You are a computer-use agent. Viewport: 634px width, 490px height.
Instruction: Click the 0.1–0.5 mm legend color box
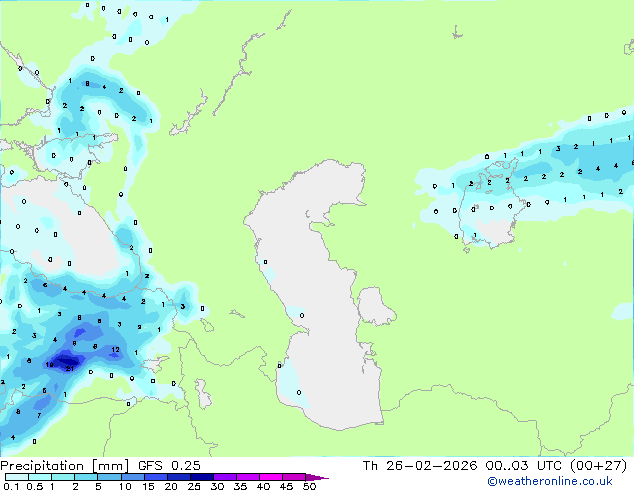tap(17, 477)
